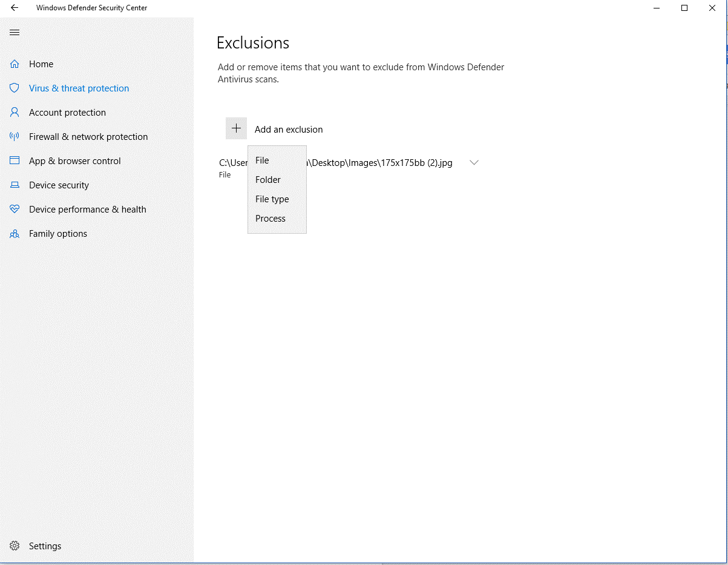Toggle the hamburger navigation menu
The height and width of the screenshot is (565, 728).
click(15, 32)
